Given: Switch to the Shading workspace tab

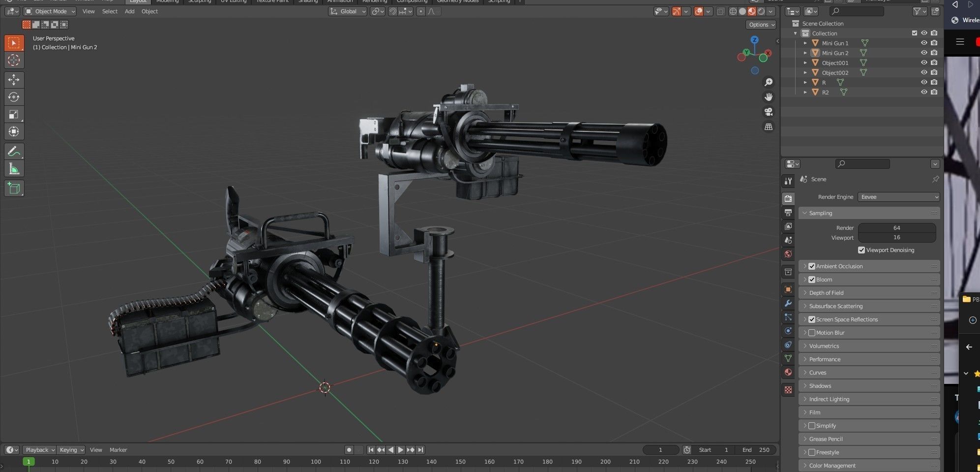Looking at the screenshot, I should 308,2.
